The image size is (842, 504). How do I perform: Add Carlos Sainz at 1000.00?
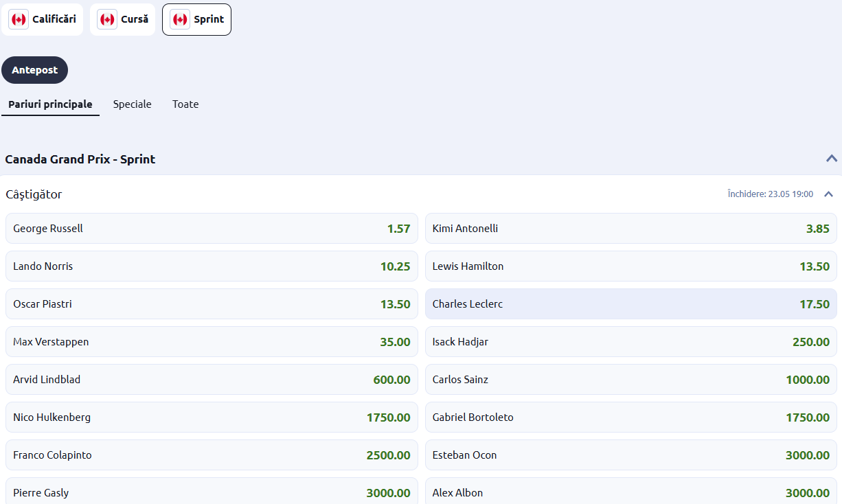point(631,380)
